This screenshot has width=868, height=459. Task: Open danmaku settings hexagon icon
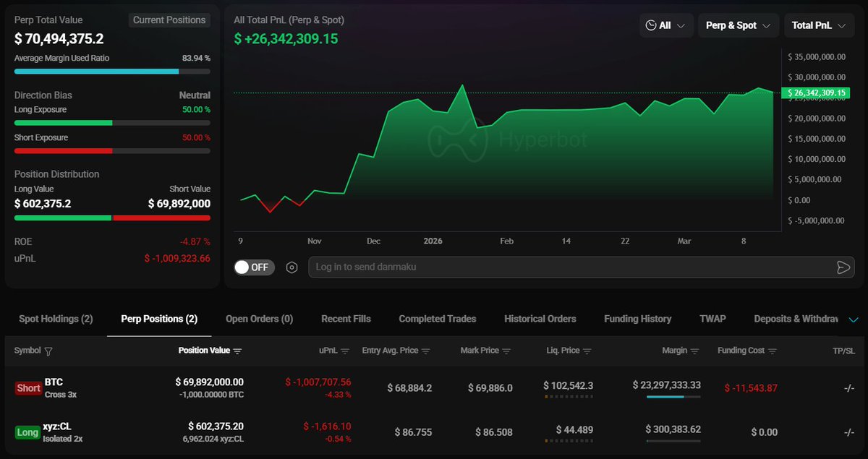pos(292,267)
